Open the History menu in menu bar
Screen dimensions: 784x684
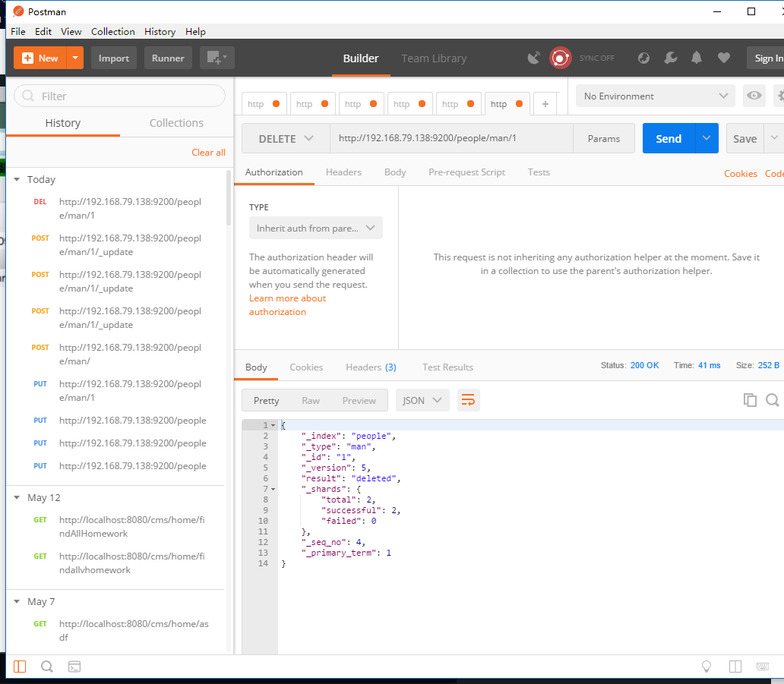point(160,31)
